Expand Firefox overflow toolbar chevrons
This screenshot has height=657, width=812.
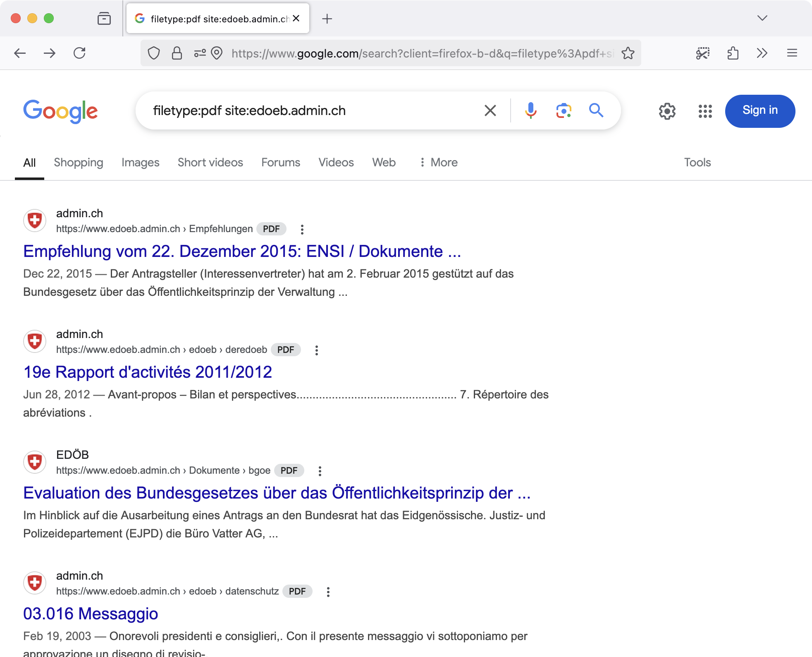point(762,53)
